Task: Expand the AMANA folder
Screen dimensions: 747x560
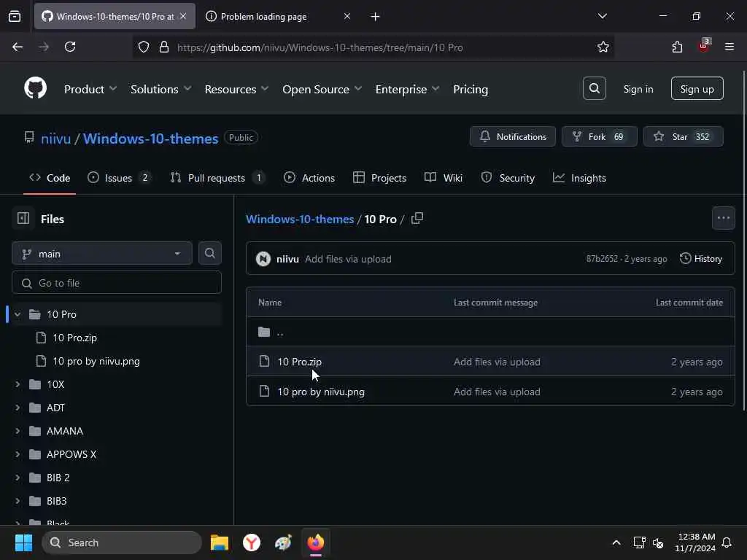Action: tap(18, 431)
